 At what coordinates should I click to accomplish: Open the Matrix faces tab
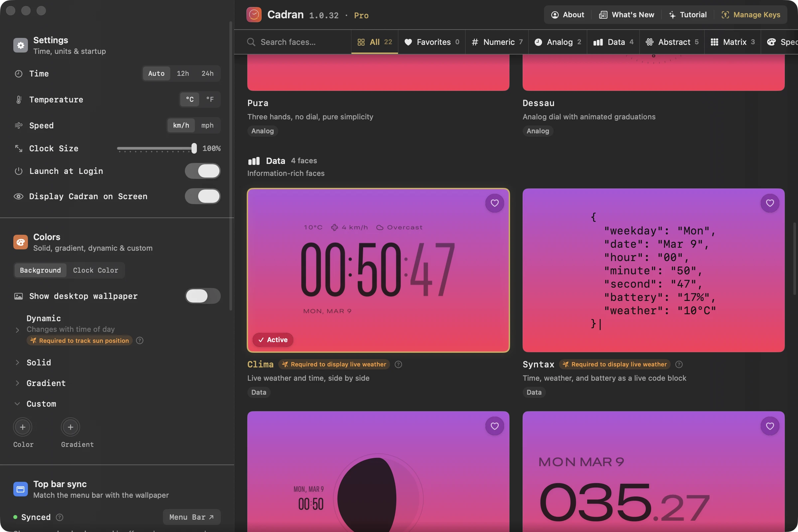732,42
